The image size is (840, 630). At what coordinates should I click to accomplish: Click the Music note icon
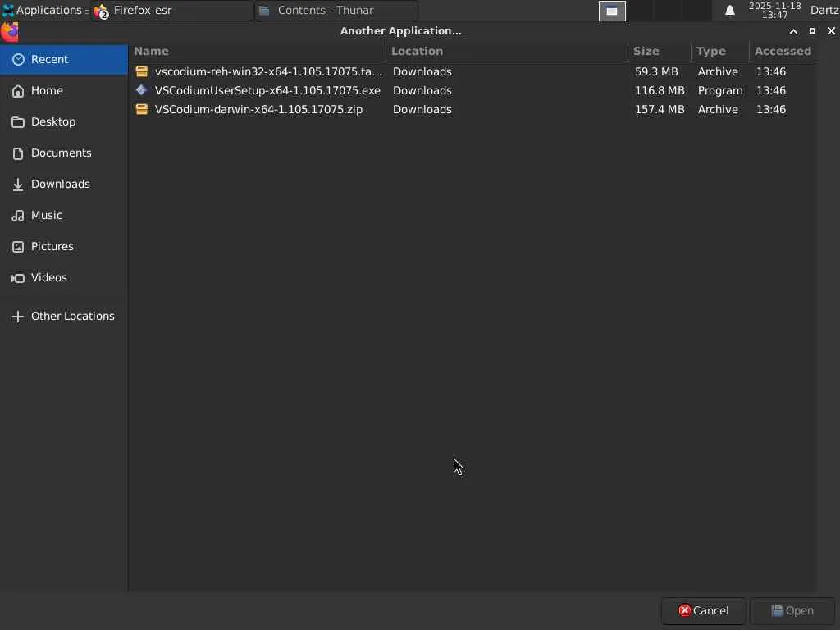click(18, 216)
